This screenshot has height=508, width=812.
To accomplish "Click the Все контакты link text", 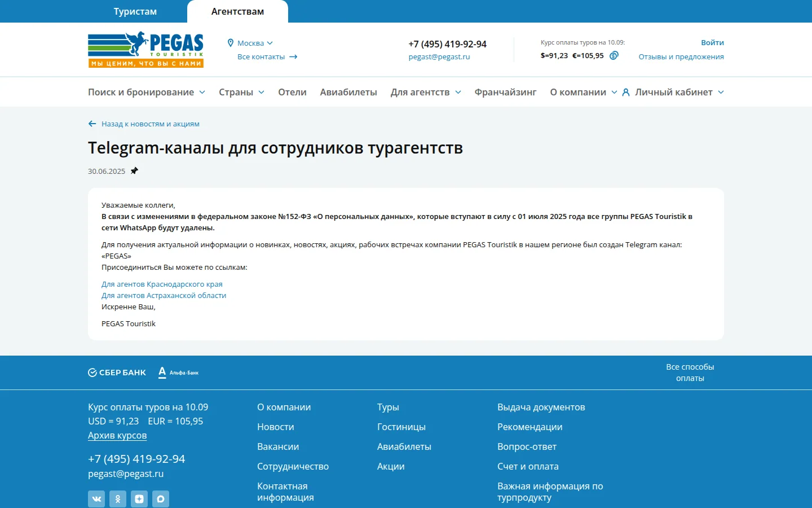I will [x=261, y=56].
